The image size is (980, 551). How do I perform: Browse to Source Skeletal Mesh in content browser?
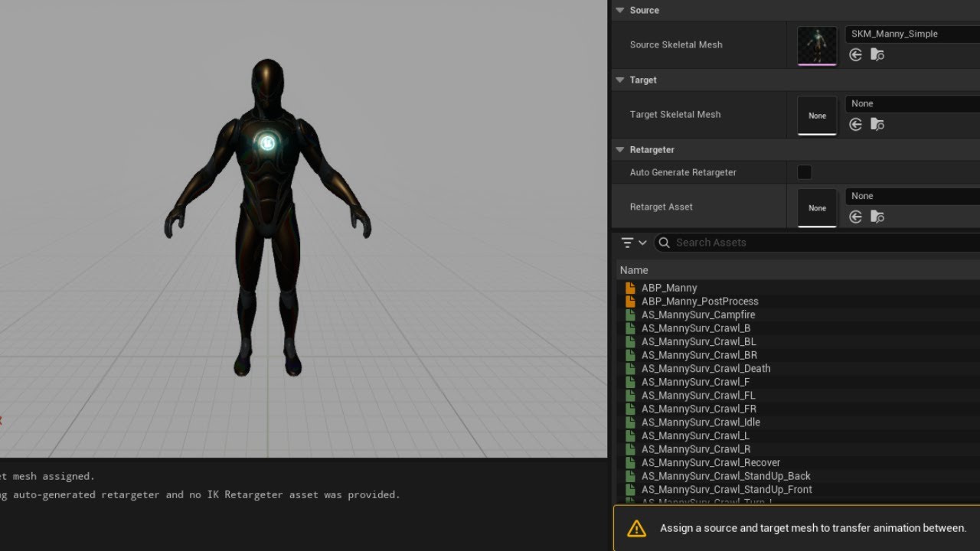click(877, 55)
